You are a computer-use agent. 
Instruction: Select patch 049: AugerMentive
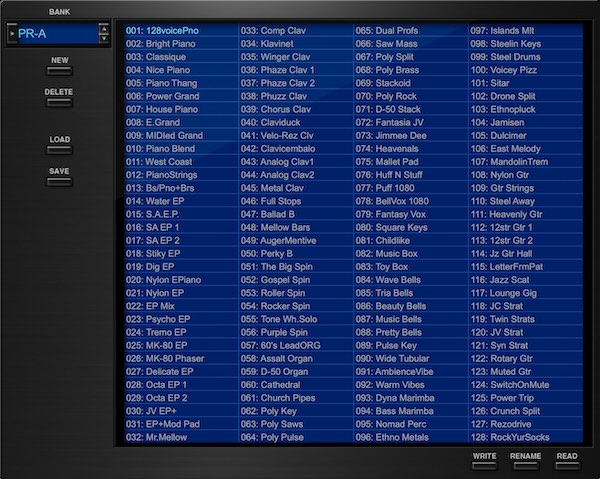pyautogui.click(x=296, y=240)
